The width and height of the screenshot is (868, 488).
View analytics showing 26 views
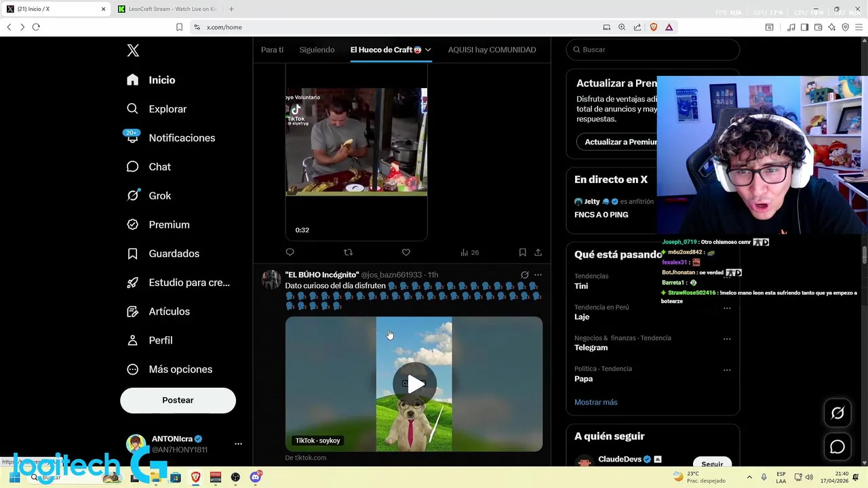469,252
